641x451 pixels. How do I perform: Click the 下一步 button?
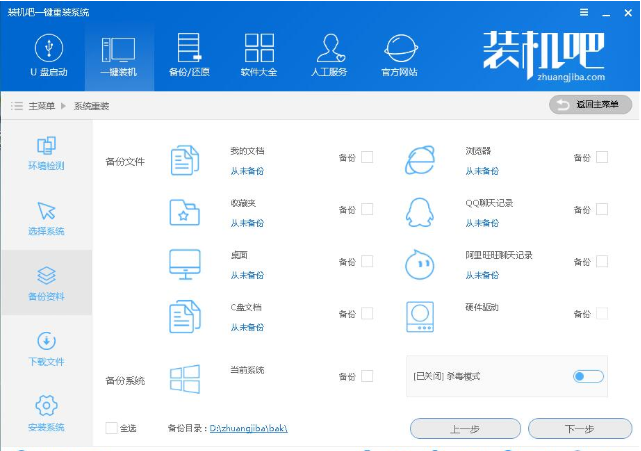point(580,428)
